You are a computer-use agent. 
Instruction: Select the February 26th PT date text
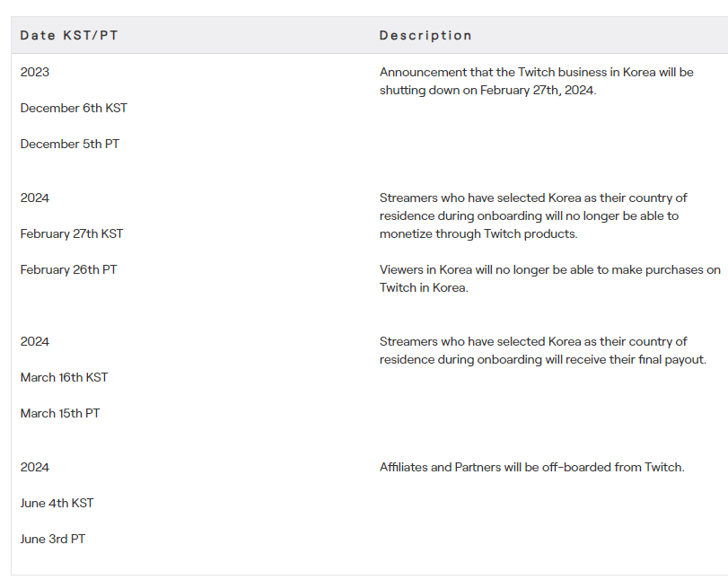coord(69,269)
